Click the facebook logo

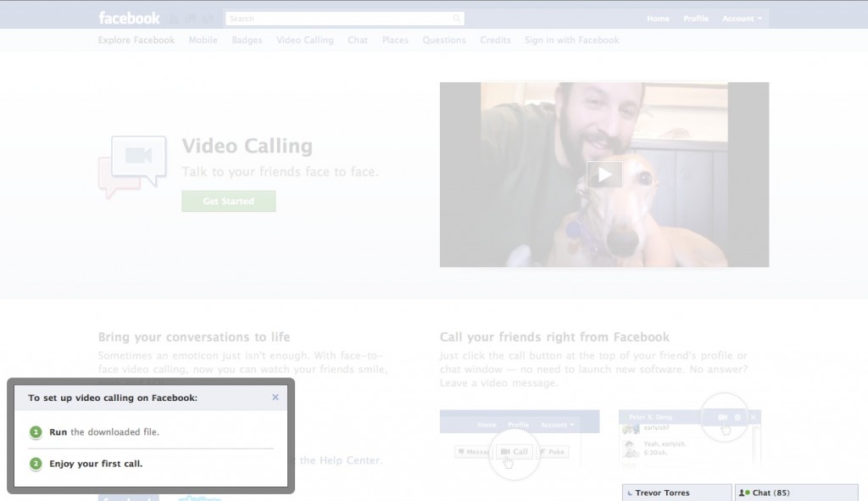click(129, 19)
